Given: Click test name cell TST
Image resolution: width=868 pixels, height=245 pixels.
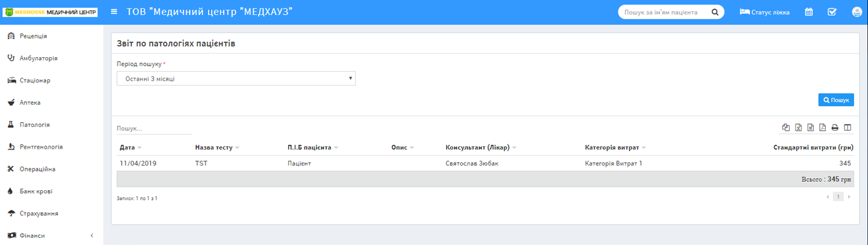Looking at the screenshot, I should tap(201, 163).
